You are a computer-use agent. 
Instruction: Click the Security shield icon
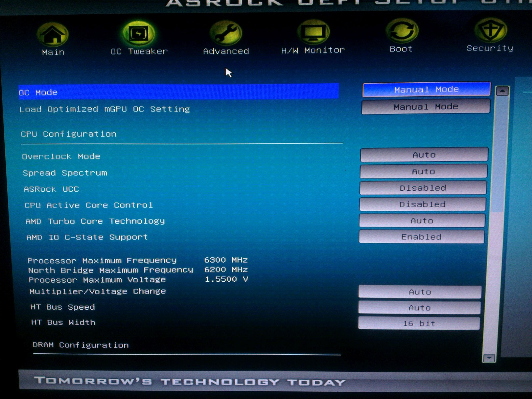pyautogui.click(x=490, y=30)
